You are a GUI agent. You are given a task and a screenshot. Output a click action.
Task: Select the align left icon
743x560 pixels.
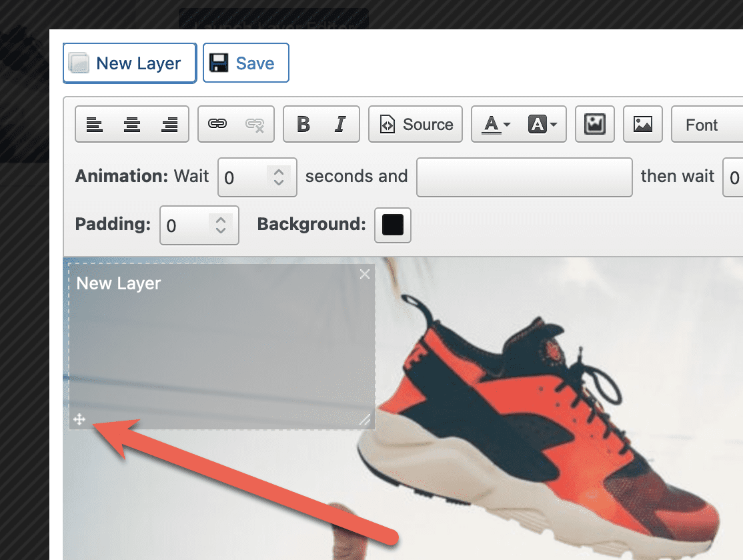94,124
